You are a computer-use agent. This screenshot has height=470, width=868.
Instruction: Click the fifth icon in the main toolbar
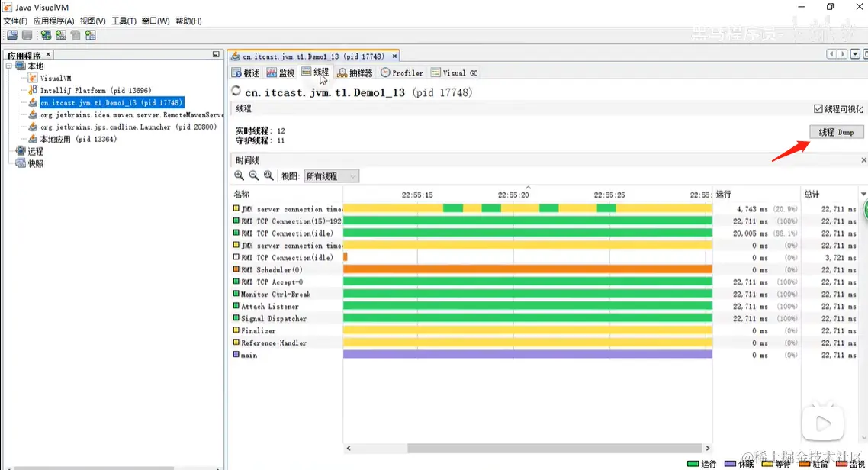pyautogui.click(x=76, y=35)
